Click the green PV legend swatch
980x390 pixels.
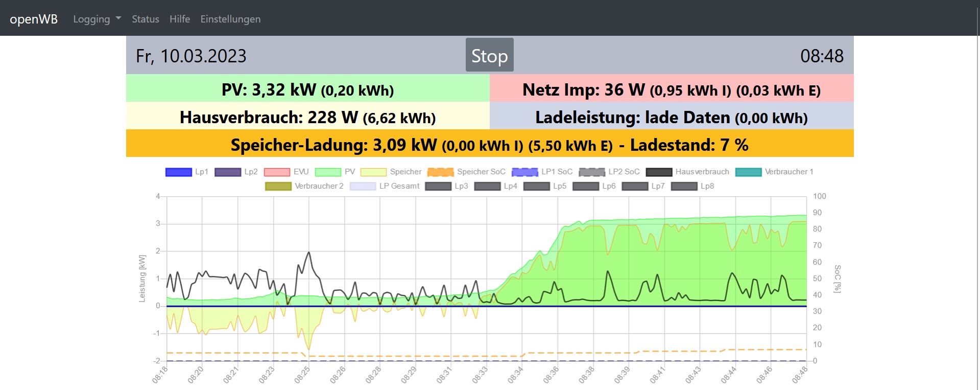[328, 172]
